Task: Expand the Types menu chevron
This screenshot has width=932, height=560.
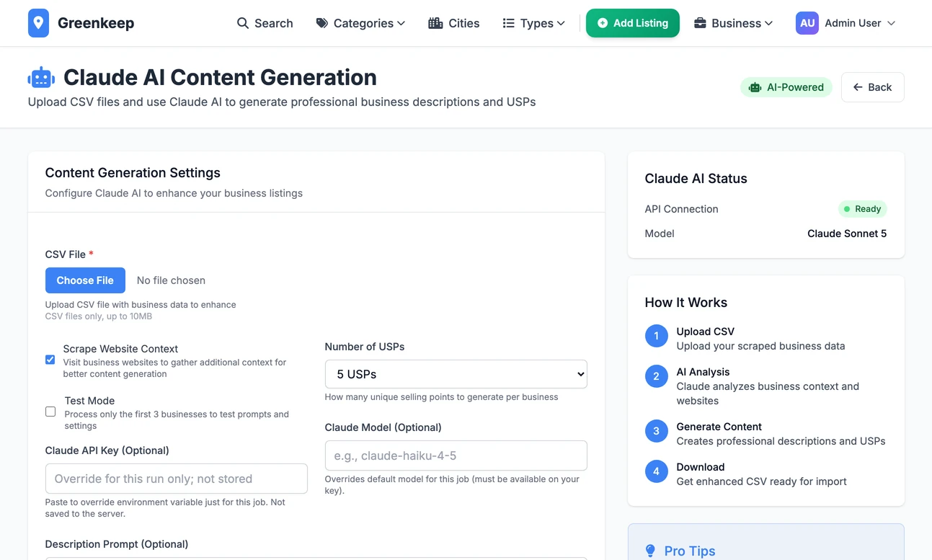Action: pyautogui.click(x=562, y=24)
